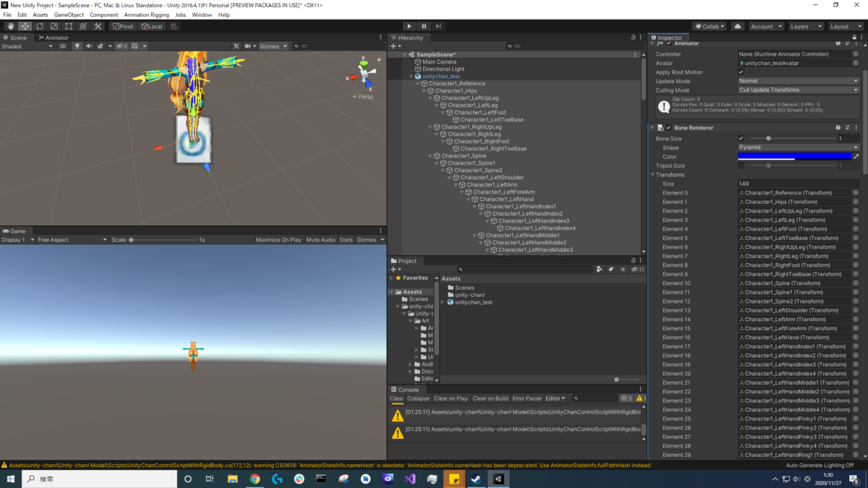Select the Move tool
The image size is (868, 488).
point(25,26)
